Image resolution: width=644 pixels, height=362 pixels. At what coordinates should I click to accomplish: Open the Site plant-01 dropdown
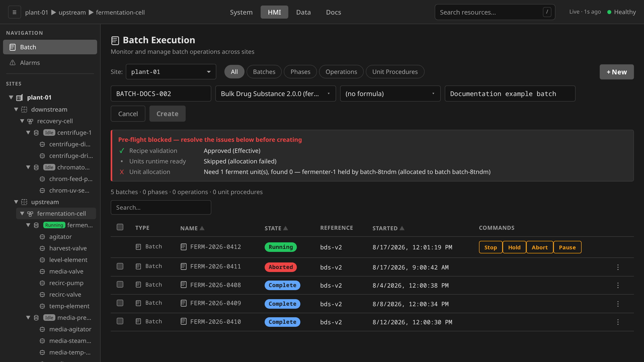(171, 72)
